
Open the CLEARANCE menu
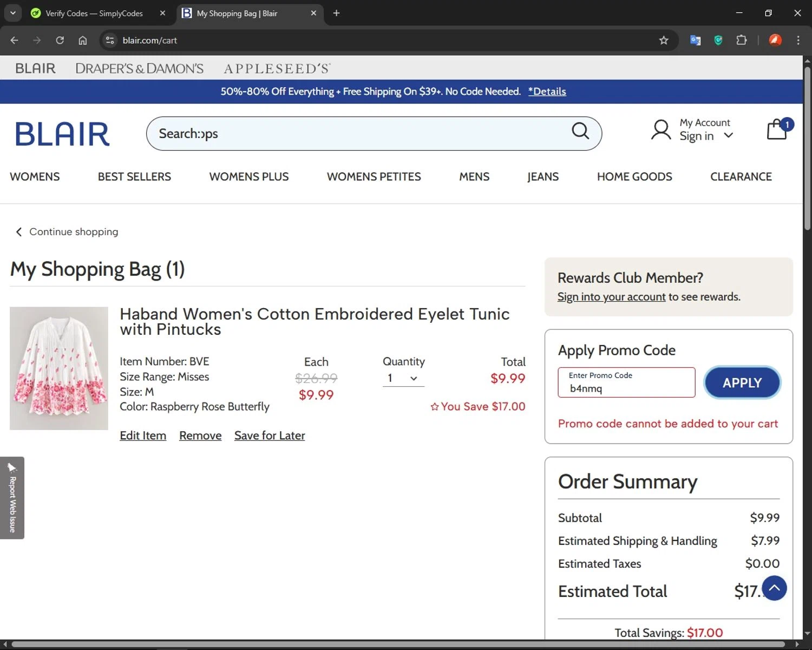tap(741, 177)
